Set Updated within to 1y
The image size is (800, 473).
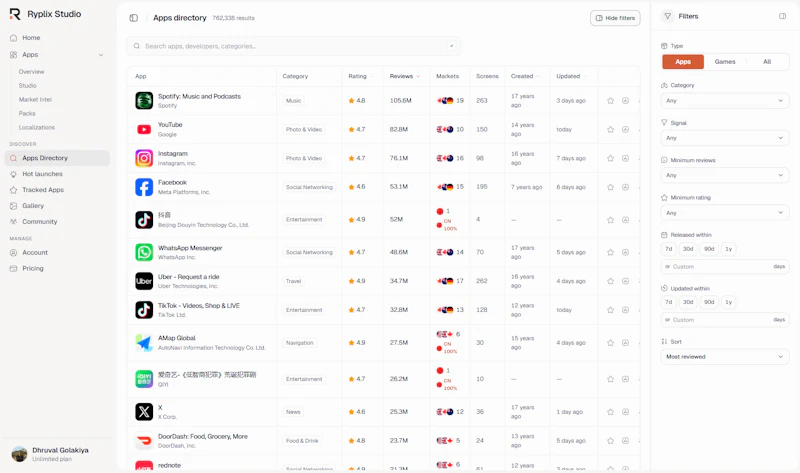pyautogui.click(x=729, y=302)
